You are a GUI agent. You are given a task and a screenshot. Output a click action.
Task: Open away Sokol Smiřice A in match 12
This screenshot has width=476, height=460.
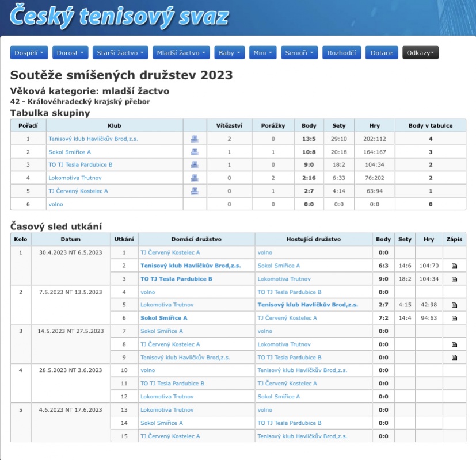pyautogui.click(x=279, y=397)
